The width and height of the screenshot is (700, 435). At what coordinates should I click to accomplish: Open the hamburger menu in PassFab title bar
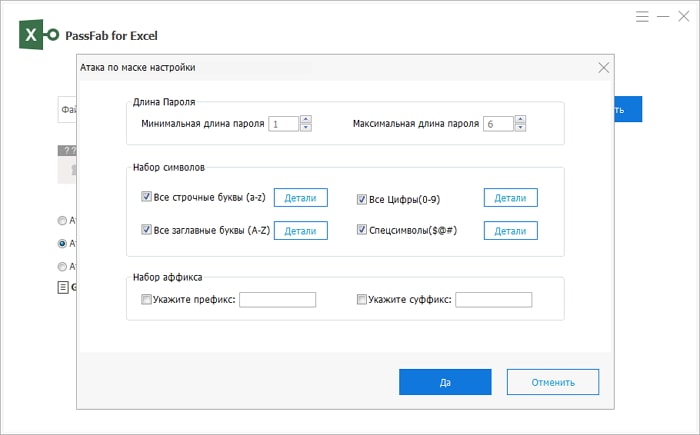coord(642,17)
